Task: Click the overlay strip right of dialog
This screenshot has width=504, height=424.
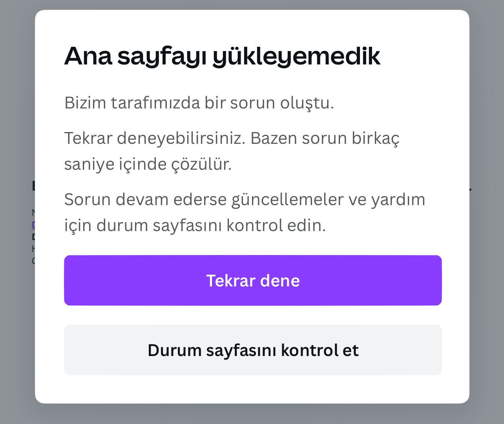Action: coord(487,212)
